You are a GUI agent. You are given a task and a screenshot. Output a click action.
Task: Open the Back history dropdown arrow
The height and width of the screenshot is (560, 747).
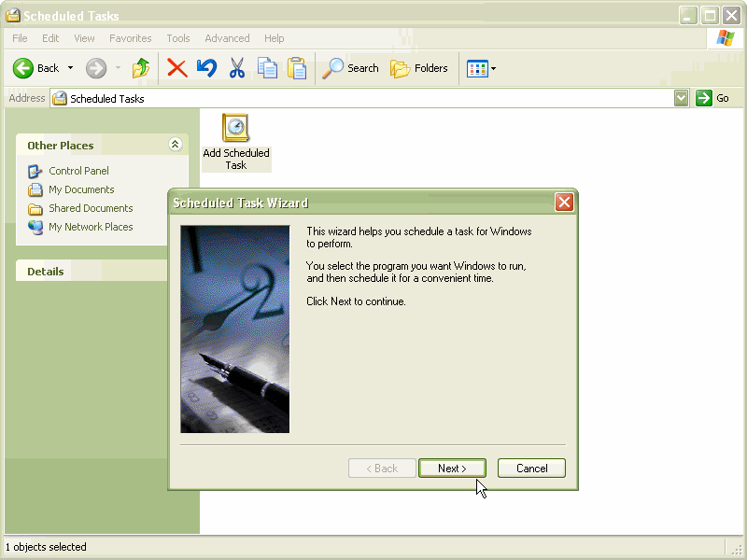71,68
